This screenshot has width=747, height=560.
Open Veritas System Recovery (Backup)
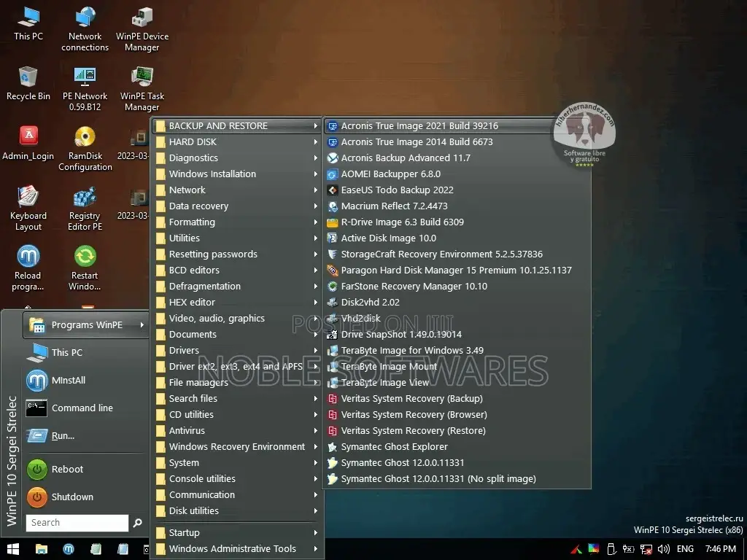click(x=457, y=399)
